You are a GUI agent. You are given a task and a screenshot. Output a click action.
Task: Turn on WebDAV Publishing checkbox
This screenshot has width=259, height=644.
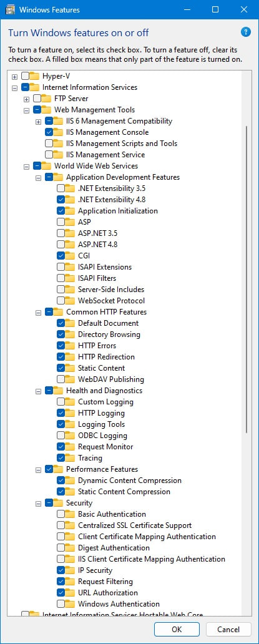[61, 379]
